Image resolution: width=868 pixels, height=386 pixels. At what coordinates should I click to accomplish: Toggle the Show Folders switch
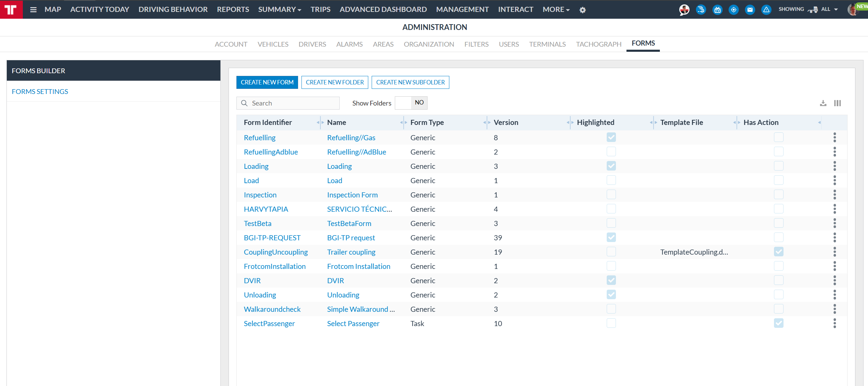(x=411, y=103)
